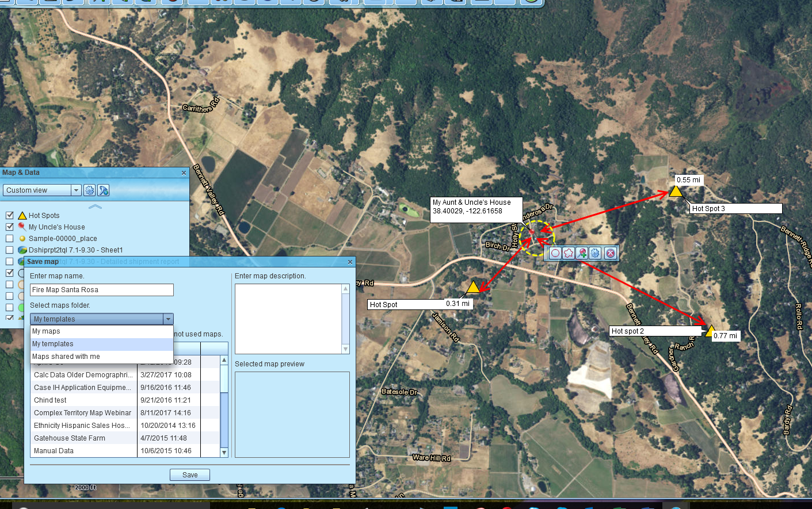Screen dimensions: 812x509
Task: Click the 0.77 mi distance label
Action: 725,336
